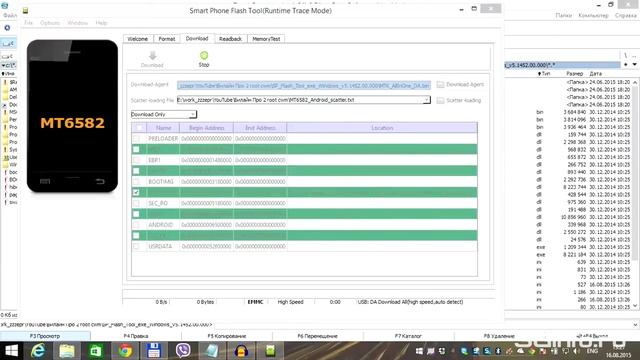Viewport: 640px width, 360px height.
Task: Open the headphones player taskbar icon
Action: pyautogui.click(x=241, y=351)
